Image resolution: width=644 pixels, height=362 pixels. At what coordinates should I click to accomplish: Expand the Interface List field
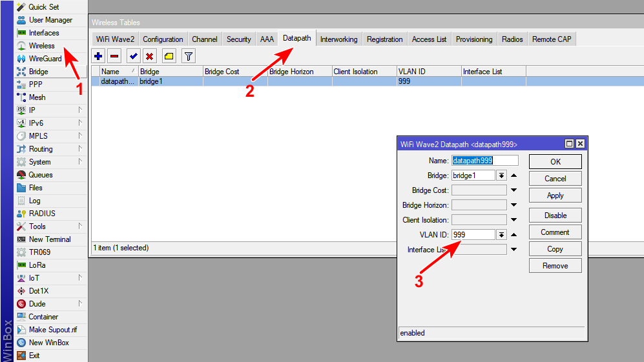[x=514, y=250]
